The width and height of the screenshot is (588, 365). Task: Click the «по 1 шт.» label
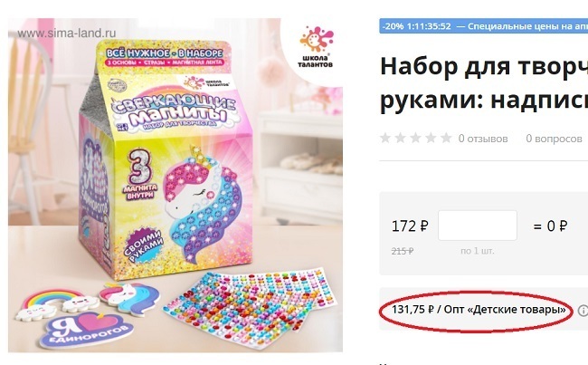[x=478, y=251]
